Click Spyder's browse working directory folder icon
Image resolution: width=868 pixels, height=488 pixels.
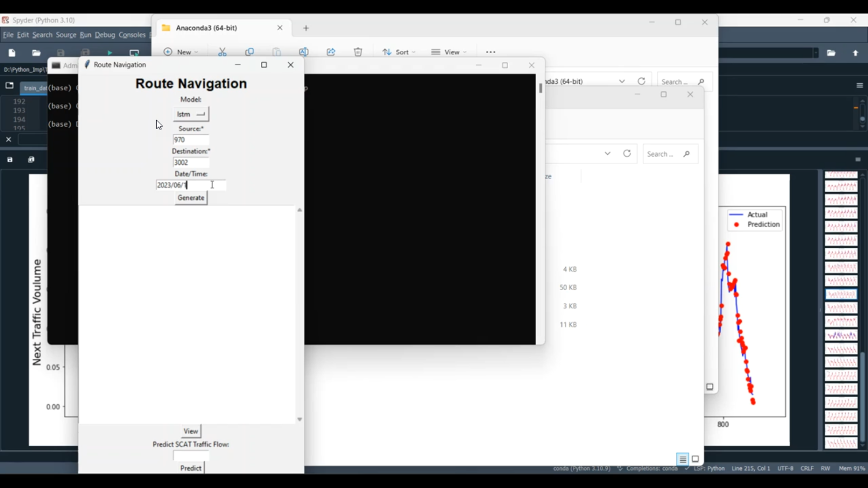pyautogui.click(x=832, y=53)
